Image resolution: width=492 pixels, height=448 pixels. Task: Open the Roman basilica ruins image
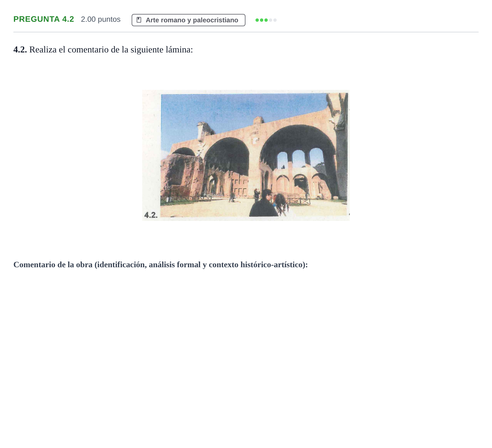click(246, 155)
